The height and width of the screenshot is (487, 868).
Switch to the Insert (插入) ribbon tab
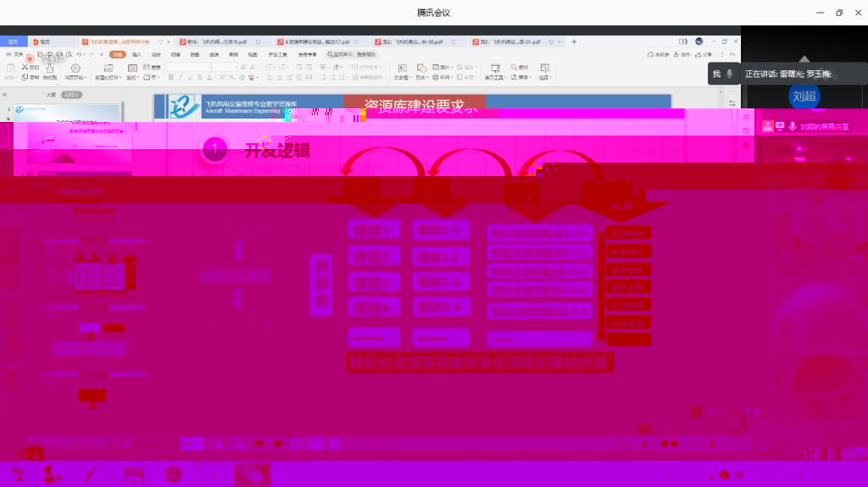pyautogui.click(x=136, y=55)
